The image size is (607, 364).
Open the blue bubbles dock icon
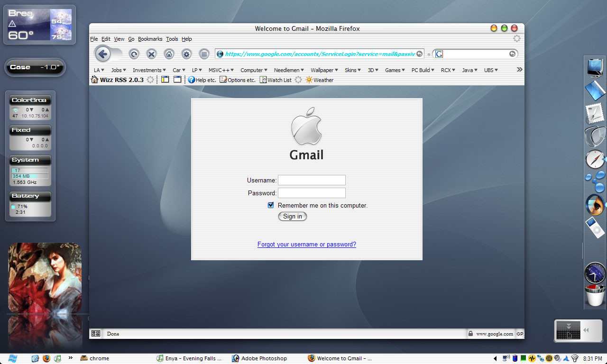click(x=595, y=182)
